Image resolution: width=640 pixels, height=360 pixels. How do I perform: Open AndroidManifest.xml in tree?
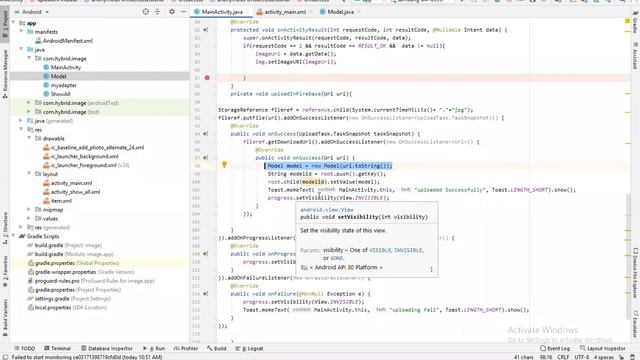click(x=67, y=41)
